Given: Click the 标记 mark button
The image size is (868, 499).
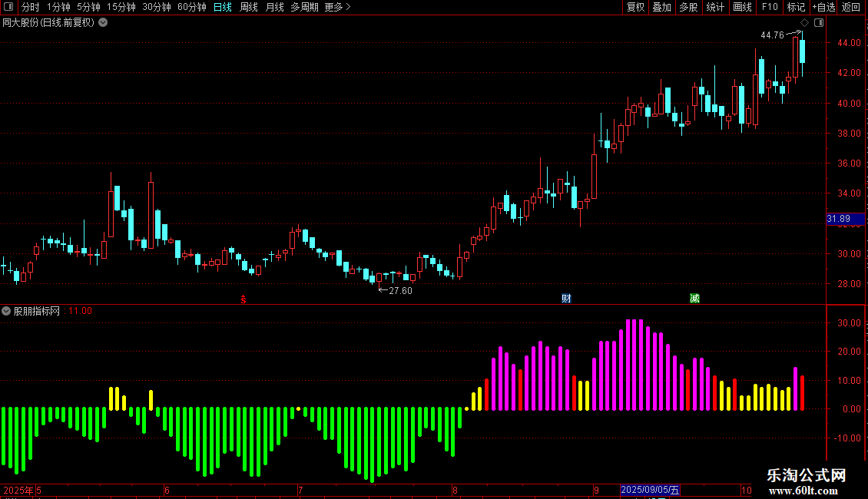Looking at the screenshot, I should pyautogui.click(x=796, y=7).
